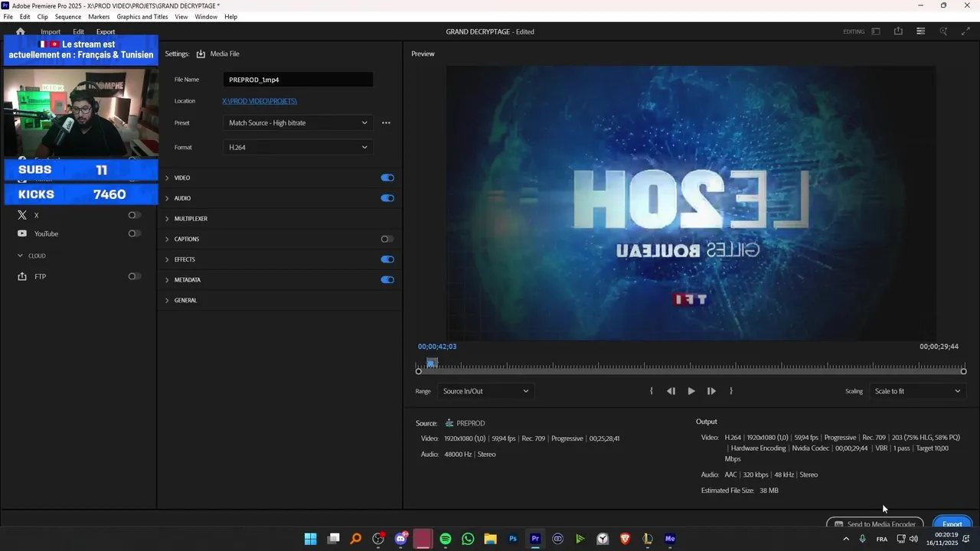Open the File menu

(8, 17)
